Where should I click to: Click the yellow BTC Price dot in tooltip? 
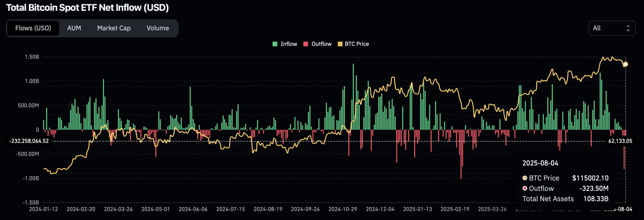coord(525,178)
